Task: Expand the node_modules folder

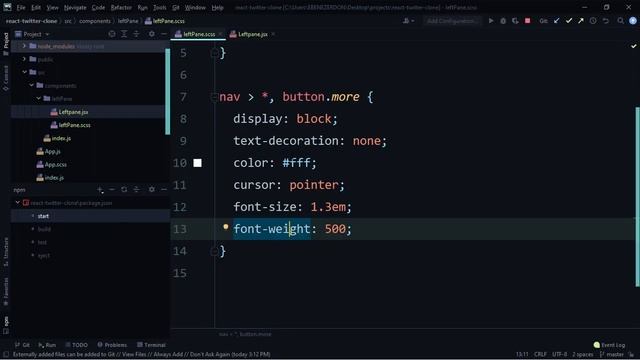Action: pyautogui.click(x=24, y=46)
